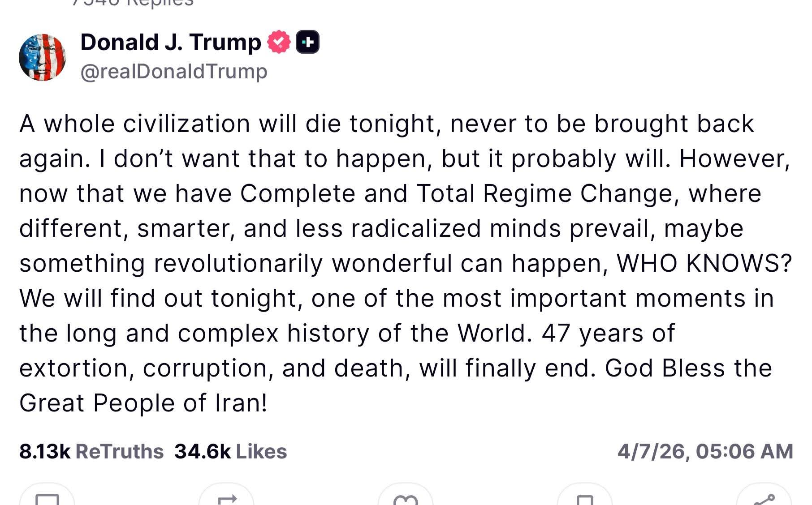Screen dimensions: 812x505
Task: Tap 'Complete and Total Regime Change' text
Action: click(x=457, y=194)
